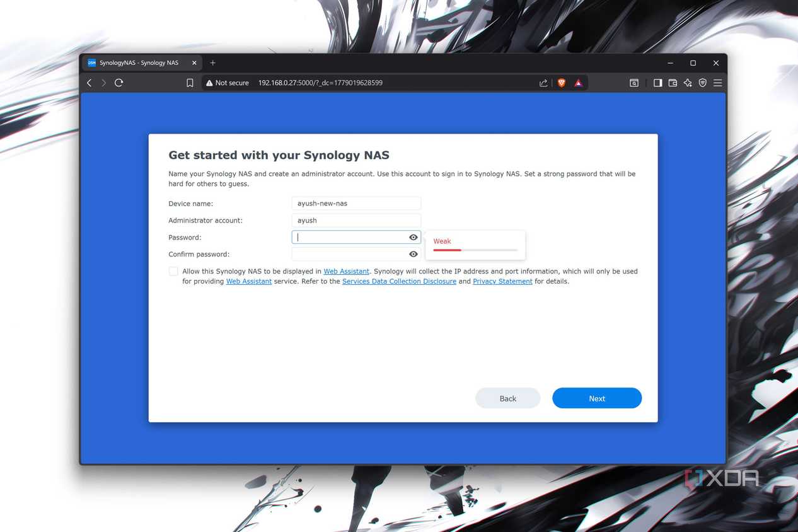Viewport: 798px width, 532px height.
Task: Open Brave Rewards triangle icon
Action: [578, 83]
